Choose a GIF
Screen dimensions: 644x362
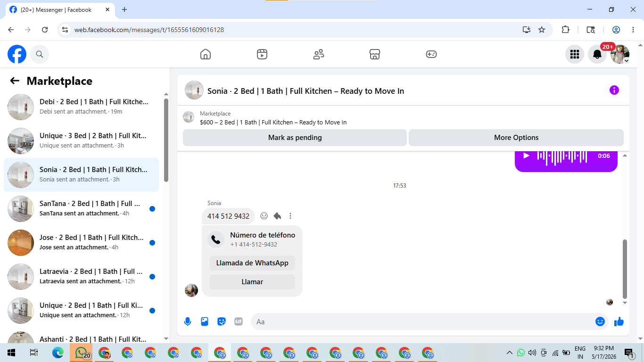tap(239, 321)
